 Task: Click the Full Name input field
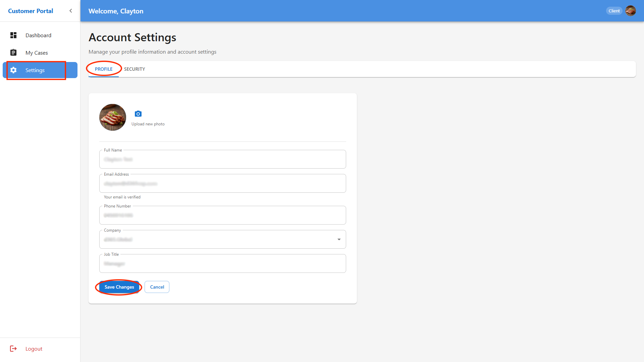(222, 160)
